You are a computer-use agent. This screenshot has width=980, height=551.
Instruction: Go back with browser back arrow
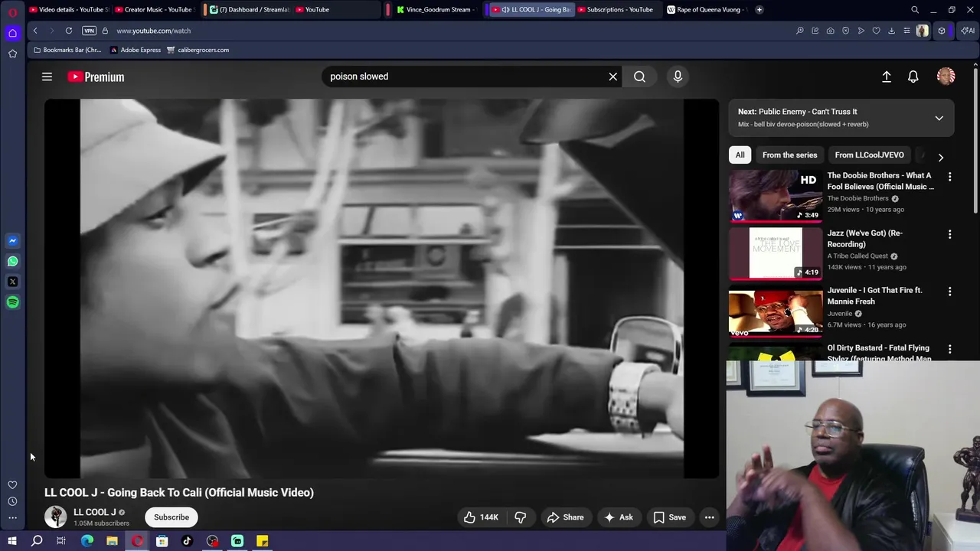pos(35,31)
